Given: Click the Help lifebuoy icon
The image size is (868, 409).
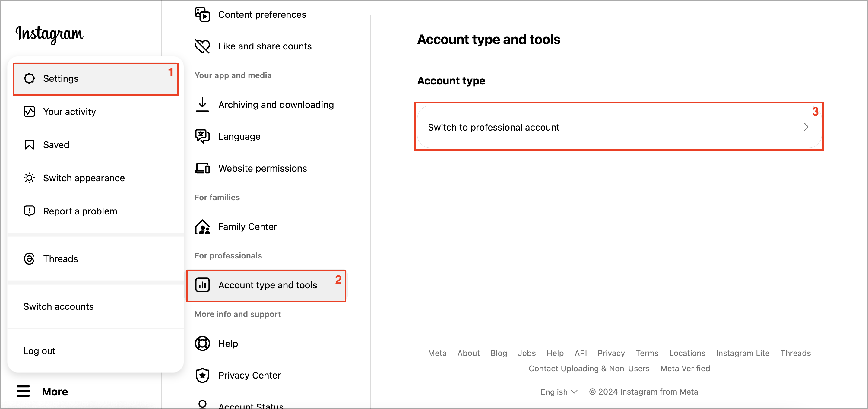Looking at the screenshot, I should [x=202, y=343].
